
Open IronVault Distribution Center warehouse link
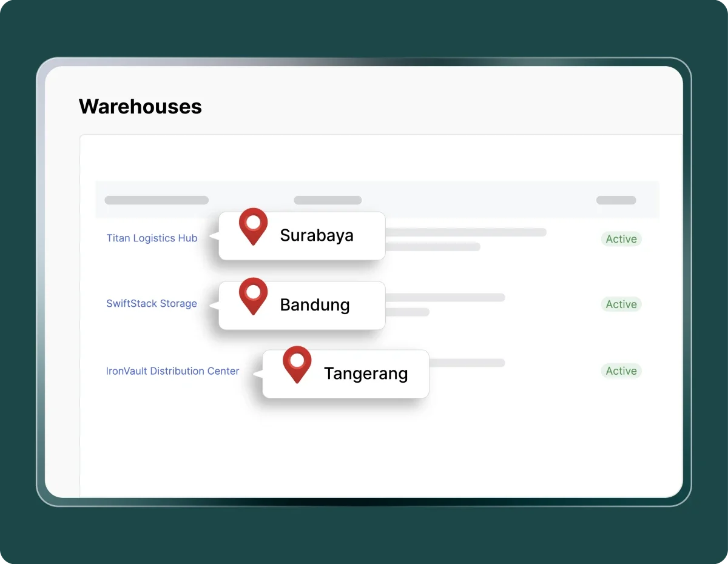[172, 371]
